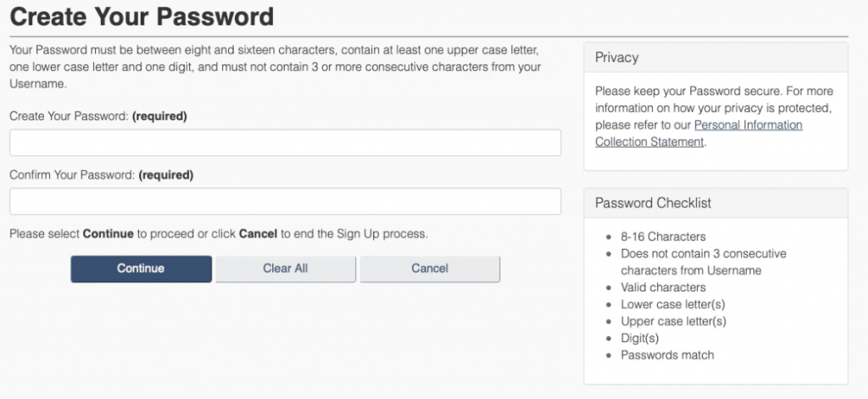Focus the Confirm Your Password text box

click(285, 202)
